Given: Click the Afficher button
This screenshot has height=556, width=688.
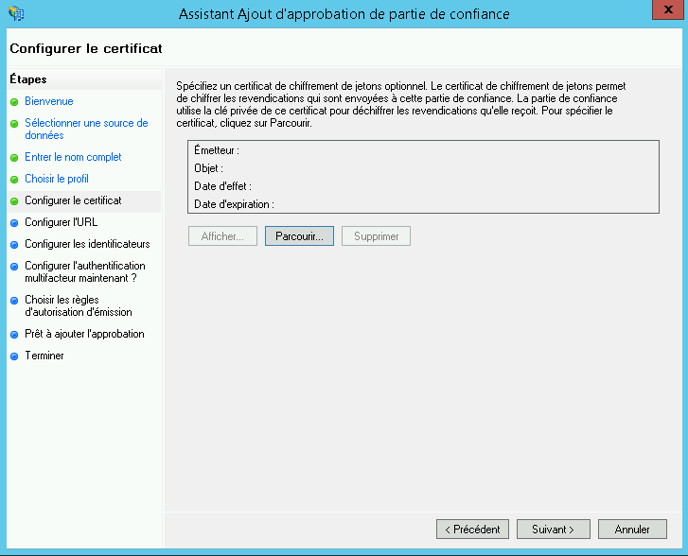Looking at the screenshot, I should 222,236.
